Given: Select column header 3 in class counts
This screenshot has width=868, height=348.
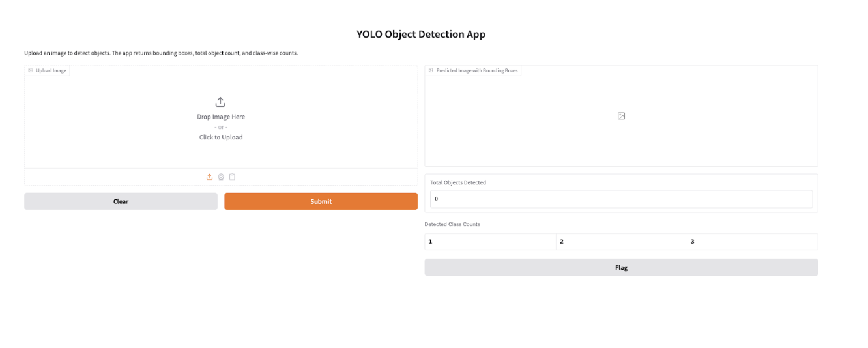Looking at the screenshot, I should (752, 242).
